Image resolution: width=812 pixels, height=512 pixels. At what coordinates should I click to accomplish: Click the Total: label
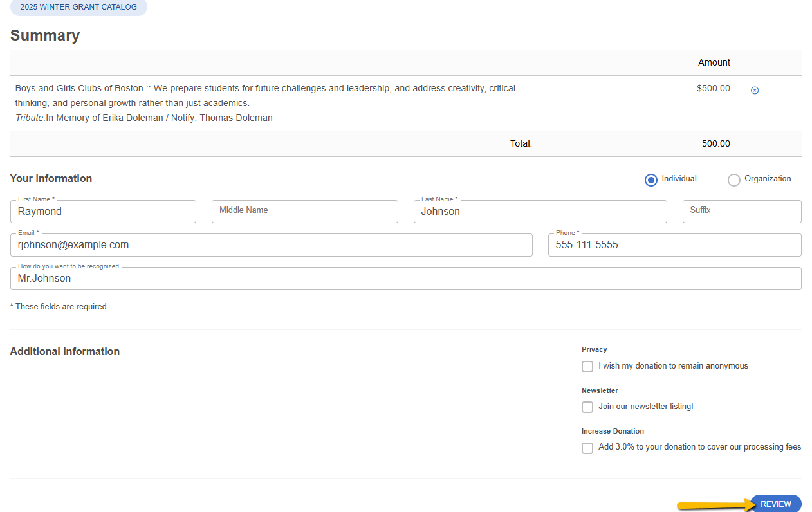pyautogui.click(x=521, y=143)
